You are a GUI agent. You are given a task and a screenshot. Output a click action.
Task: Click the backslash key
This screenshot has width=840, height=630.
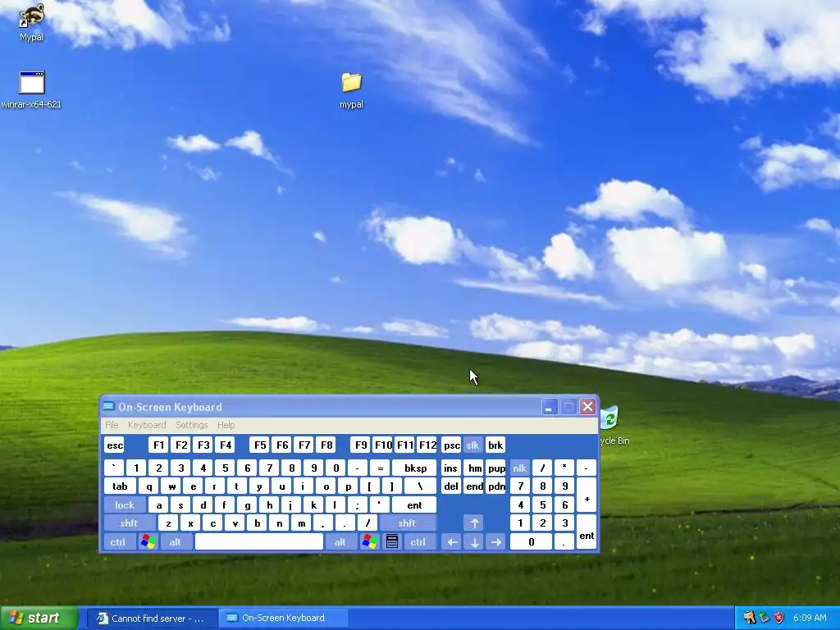(x=420, y=486)
